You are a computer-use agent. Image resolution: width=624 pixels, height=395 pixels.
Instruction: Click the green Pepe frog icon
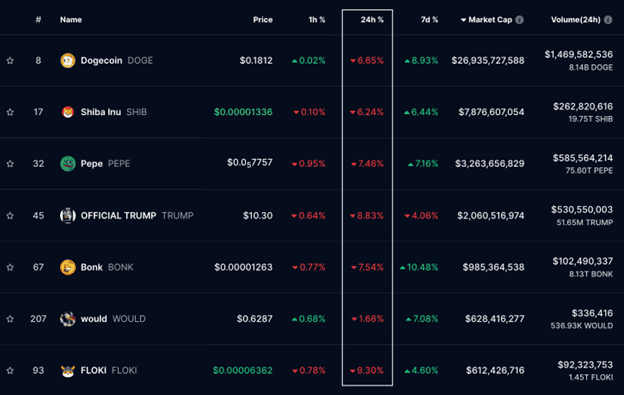[x=68, y=163]
